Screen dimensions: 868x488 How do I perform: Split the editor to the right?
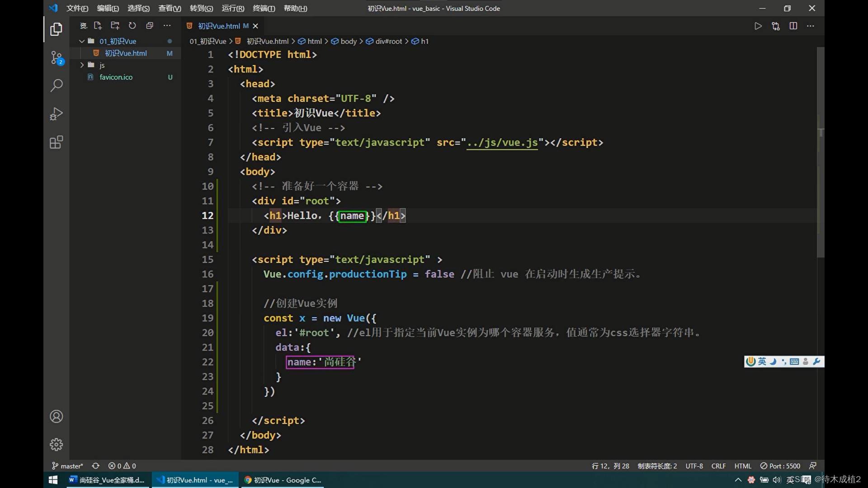793,26
